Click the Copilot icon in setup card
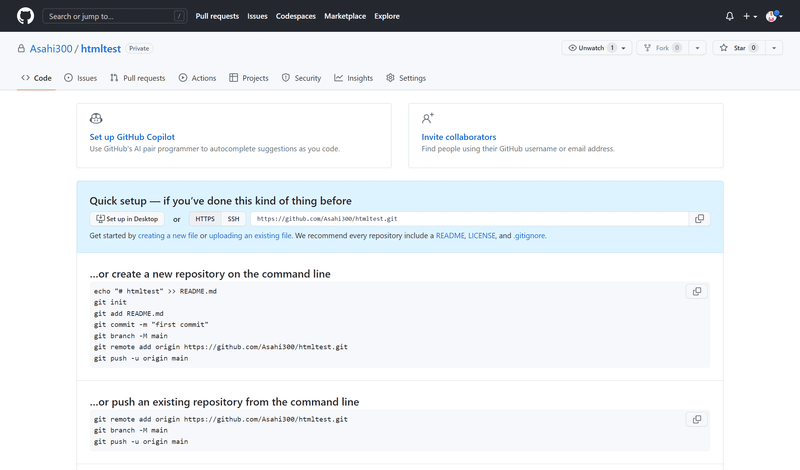The height and width of the screenshot is (470, 800). click(x=96, y=118)
